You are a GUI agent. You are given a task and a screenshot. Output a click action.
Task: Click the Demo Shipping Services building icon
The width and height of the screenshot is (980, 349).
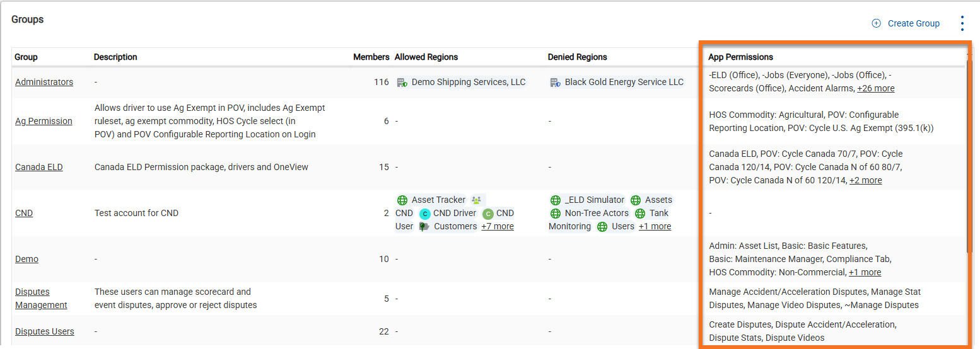click(402, 83)
